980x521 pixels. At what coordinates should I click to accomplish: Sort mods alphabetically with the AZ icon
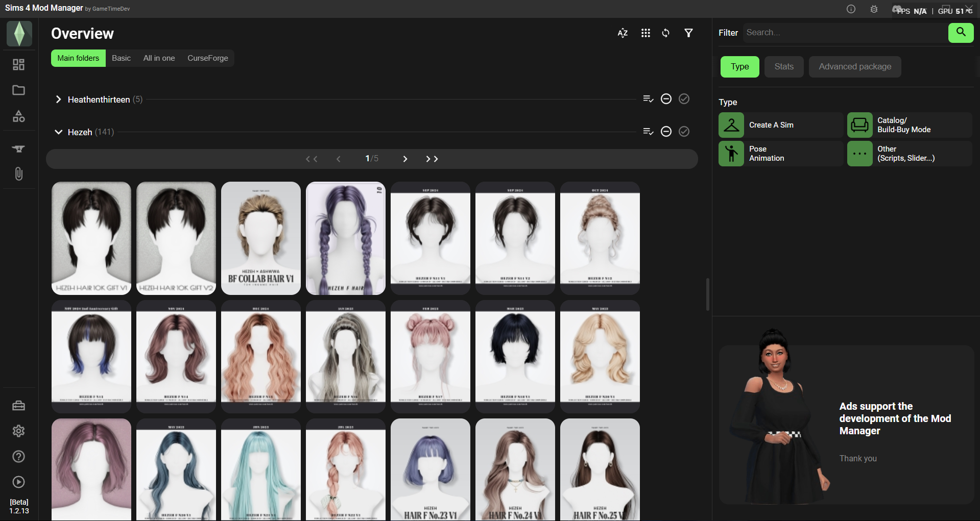tap(623, 33)
